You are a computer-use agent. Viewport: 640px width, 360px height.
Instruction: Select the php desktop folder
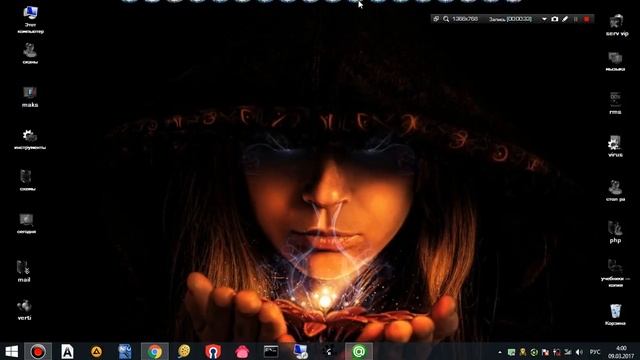pyautogui.click(x=615, y=232)
